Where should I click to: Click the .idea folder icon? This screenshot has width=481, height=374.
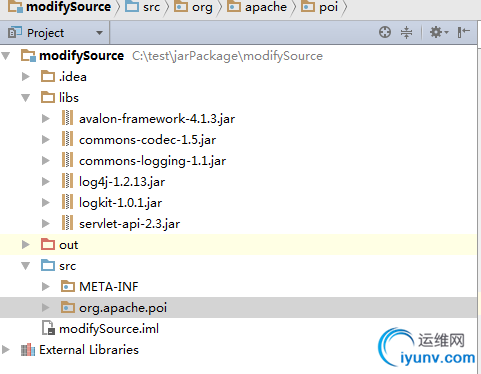[x=48, y=76]
